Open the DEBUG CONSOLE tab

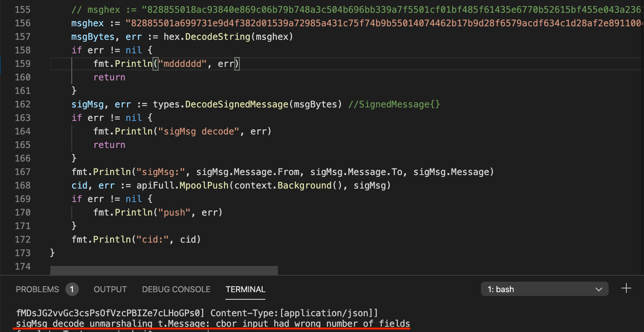click(x=176, y=289)
